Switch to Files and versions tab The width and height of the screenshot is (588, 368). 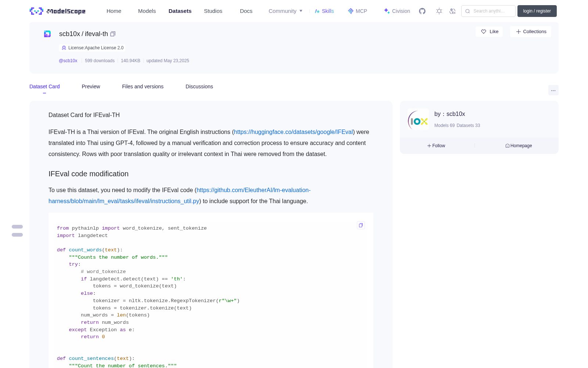143,86
